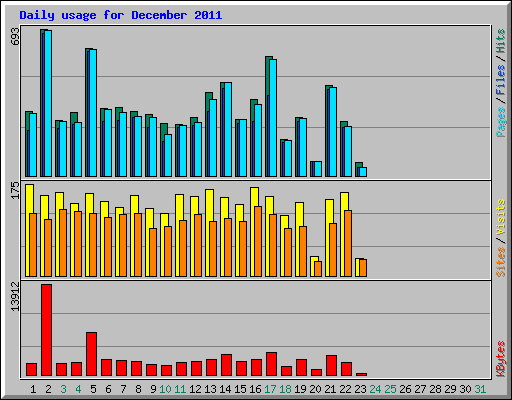Click the orange sites bar for day 20
Screen dimensions: 512x400
point(318,269)
